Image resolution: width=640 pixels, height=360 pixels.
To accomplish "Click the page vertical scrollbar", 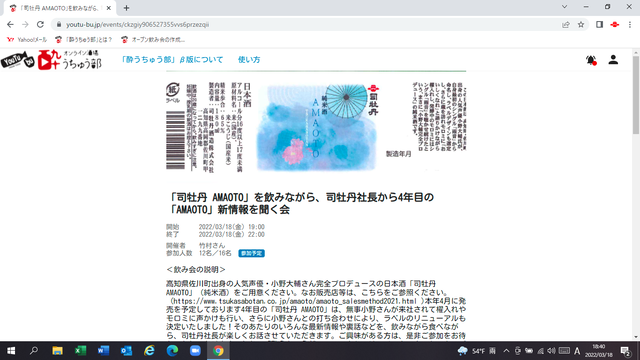I will (636, 95).
